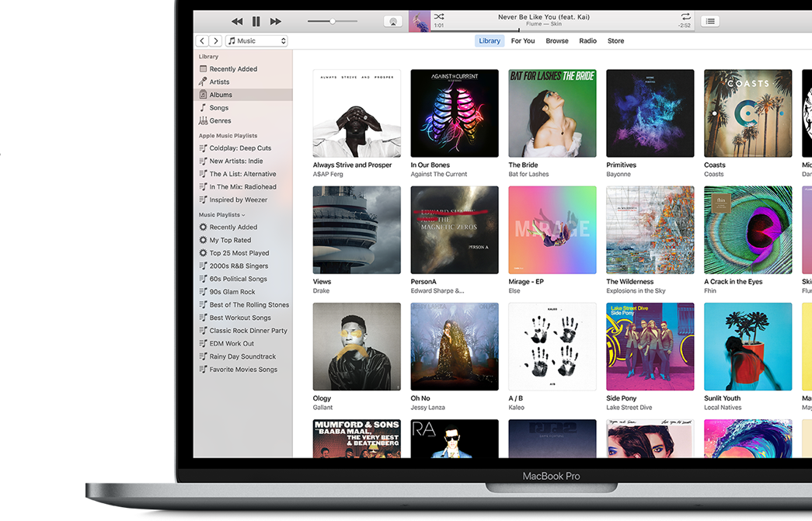This screenshot has height=521, width=812.
Task: Click the Songs music note icon
Action: [203, 108]
